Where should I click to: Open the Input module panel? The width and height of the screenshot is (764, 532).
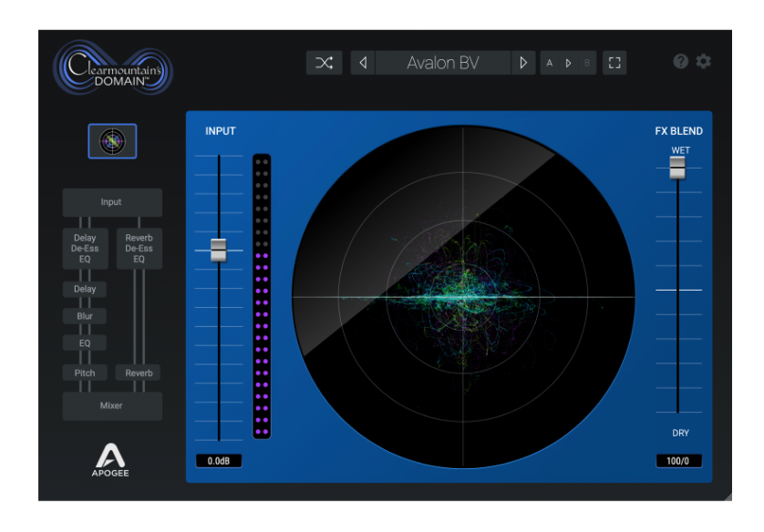click(111, 202)
